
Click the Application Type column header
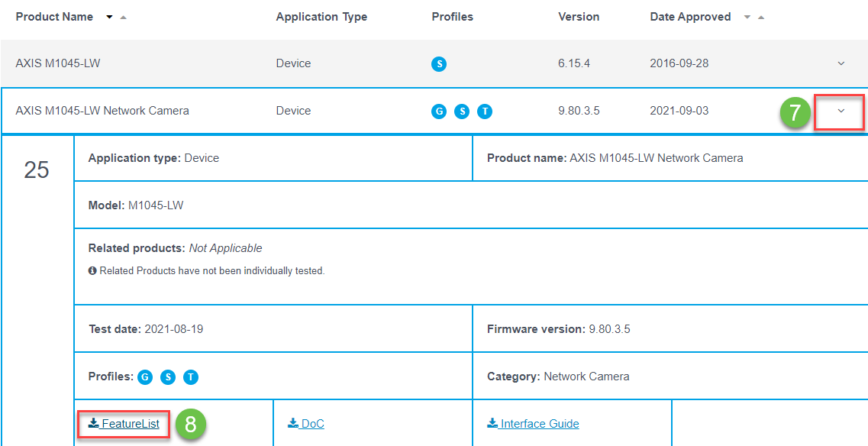point(321,17)
